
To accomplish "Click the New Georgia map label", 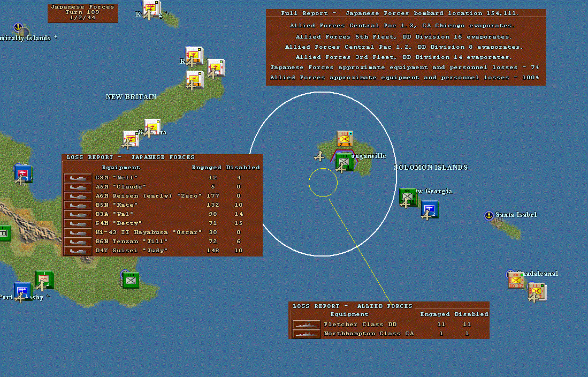I will coord(433,191).
